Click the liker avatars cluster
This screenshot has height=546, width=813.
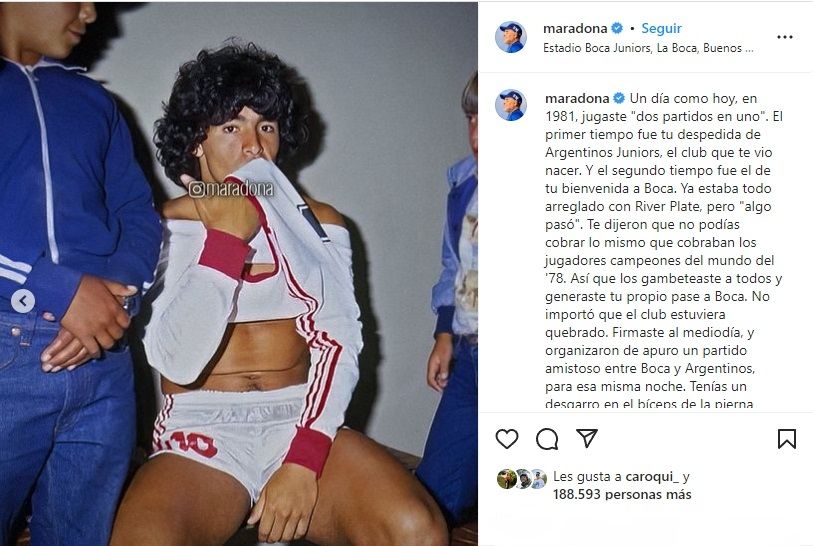pos(522,479)
